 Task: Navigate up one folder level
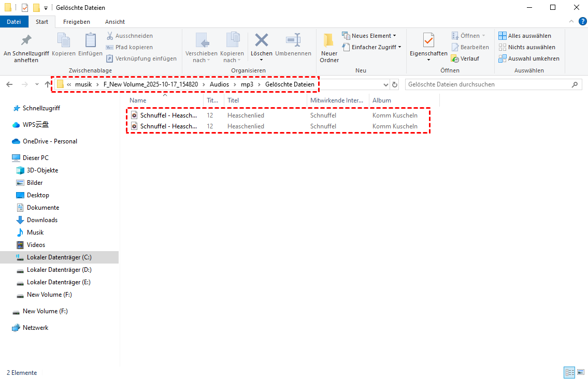[48, 84]
